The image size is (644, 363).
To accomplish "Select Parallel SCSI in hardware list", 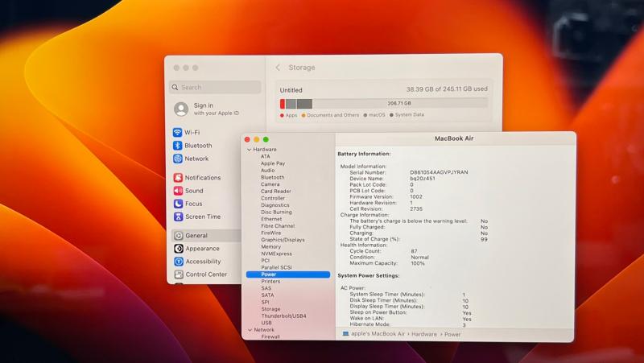I will point(276,267).
